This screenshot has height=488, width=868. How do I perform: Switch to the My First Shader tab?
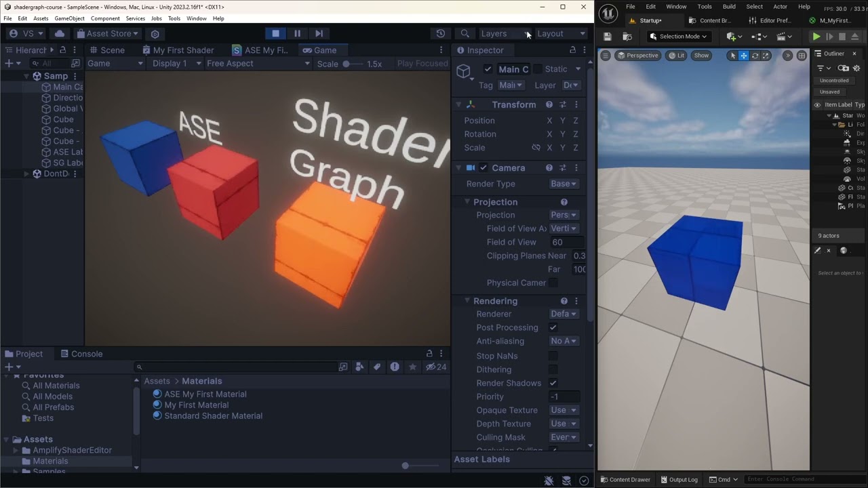click(x=178, y=50)
